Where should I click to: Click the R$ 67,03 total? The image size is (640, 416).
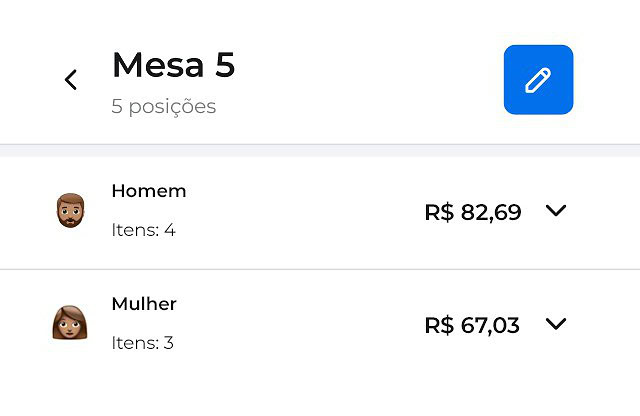click(x=472, y=325)
